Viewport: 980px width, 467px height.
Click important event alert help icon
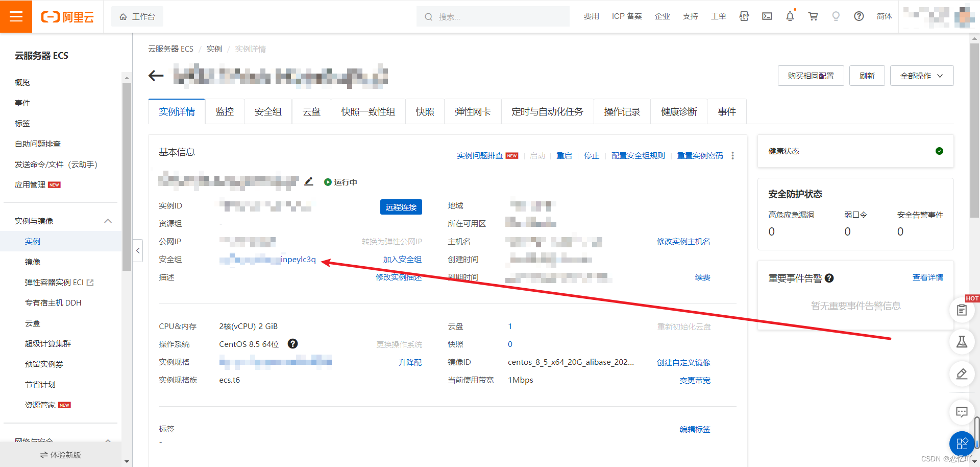829,278
